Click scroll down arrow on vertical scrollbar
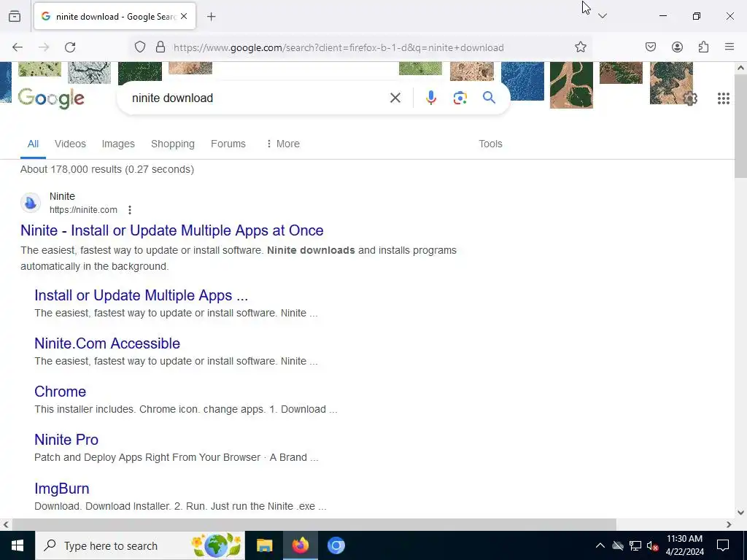This screenshot has height=560, width=747. (740, 513)
